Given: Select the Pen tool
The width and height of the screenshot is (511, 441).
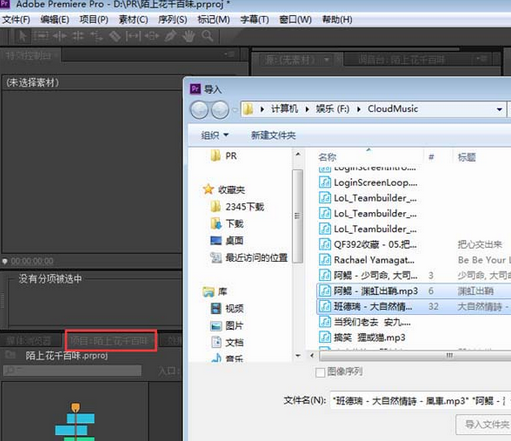Looking at the screenshot, I should click(x=170, y=36).
